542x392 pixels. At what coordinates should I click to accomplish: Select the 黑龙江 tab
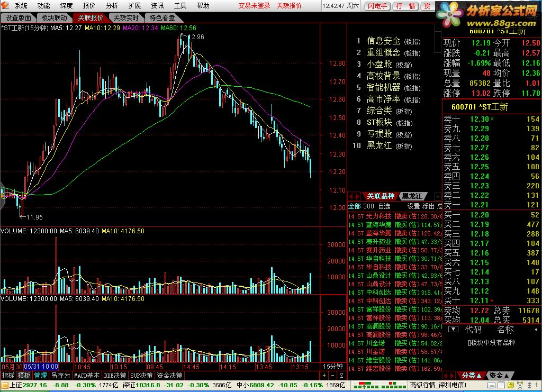pos(412,196)
